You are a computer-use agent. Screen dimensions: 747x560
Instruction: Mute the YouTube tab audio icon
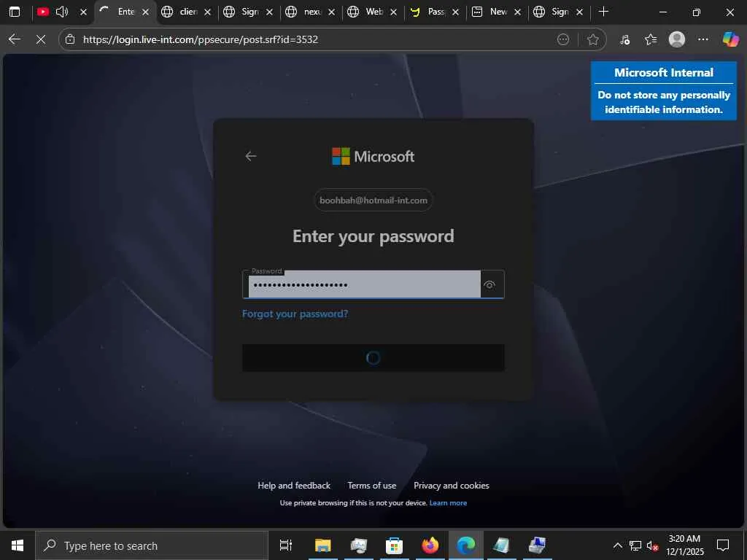tap(62, 12)
